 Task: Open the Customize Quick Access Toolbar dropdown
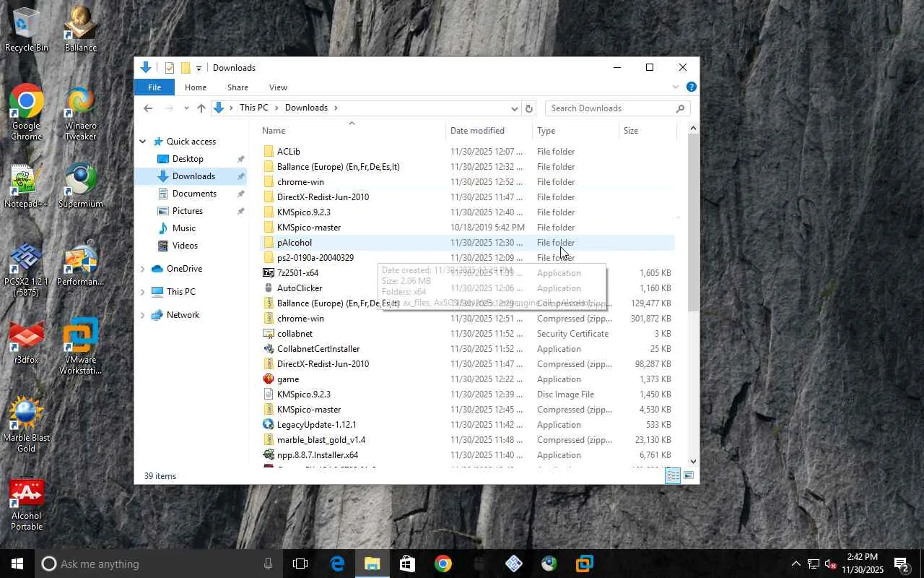[199, 69]
